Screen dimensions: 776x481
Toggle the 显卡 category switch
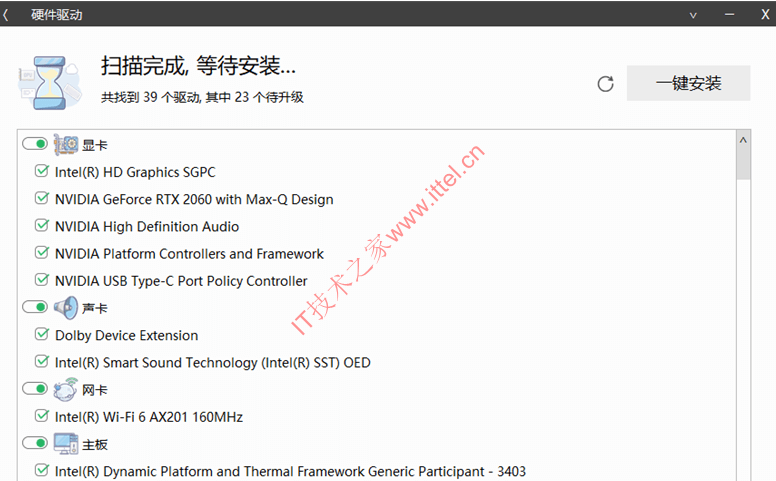[35, 144]
